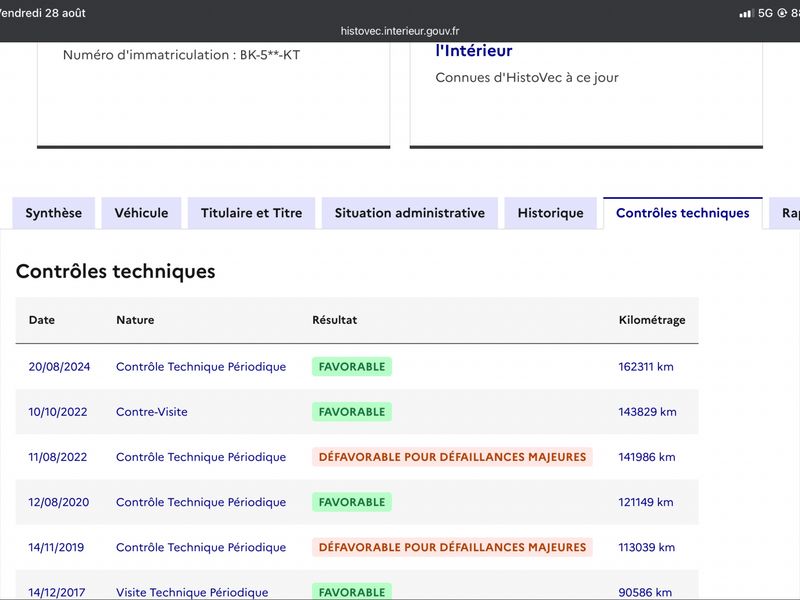This screenshot has width=800, height=600.
Task: Open the Synthèse tab
Action: point(54,213)
